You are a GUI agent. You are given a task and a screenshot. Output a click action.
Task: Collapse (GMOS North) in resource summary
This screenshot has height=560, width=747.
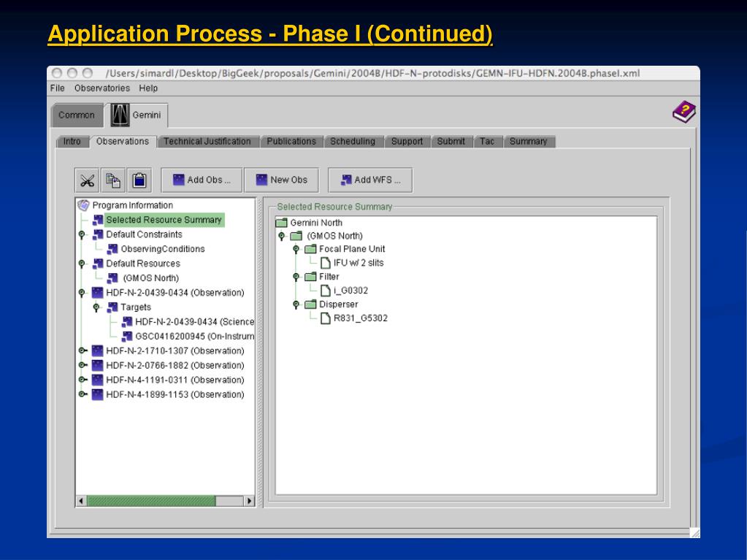tap(282, 236)
